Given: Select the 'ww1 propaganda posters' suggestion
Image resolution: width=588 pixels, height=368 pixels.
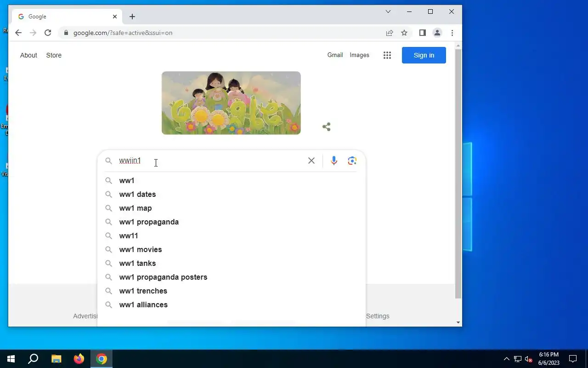Looking at the screenshot, I should click(232, 277).
